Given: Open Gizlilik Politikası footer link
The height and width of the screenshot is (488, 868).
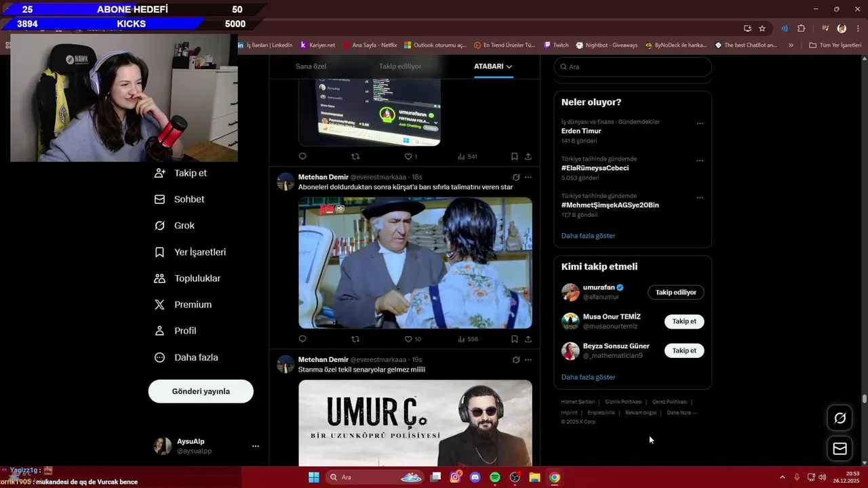Looking at the screenshot, I should point(623,402).
